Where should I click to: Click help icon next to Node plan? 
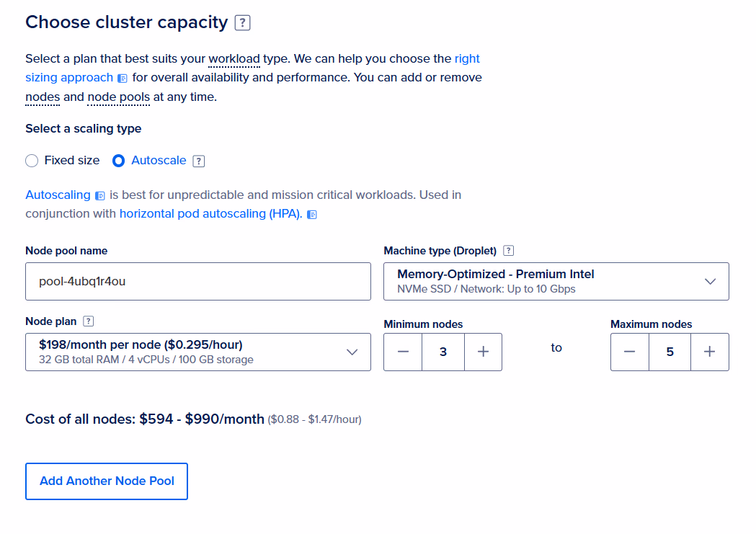[89, 321]
